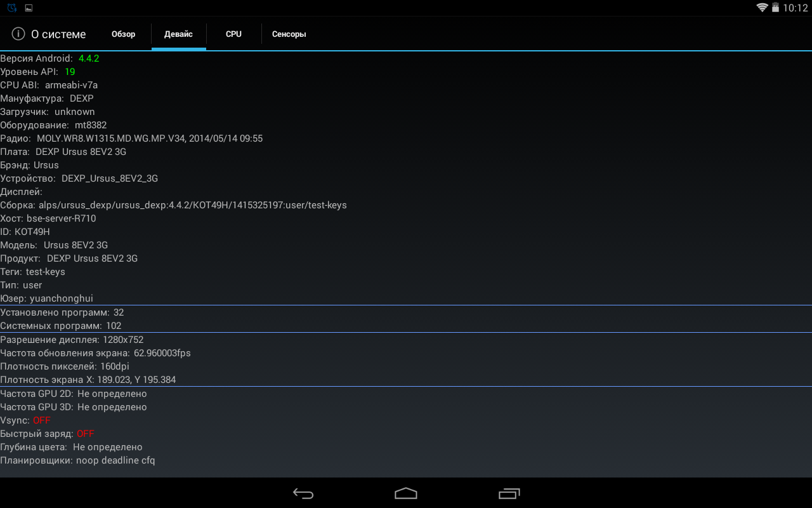
Task: Select the Версия Android row
Action: pos(406,58)
